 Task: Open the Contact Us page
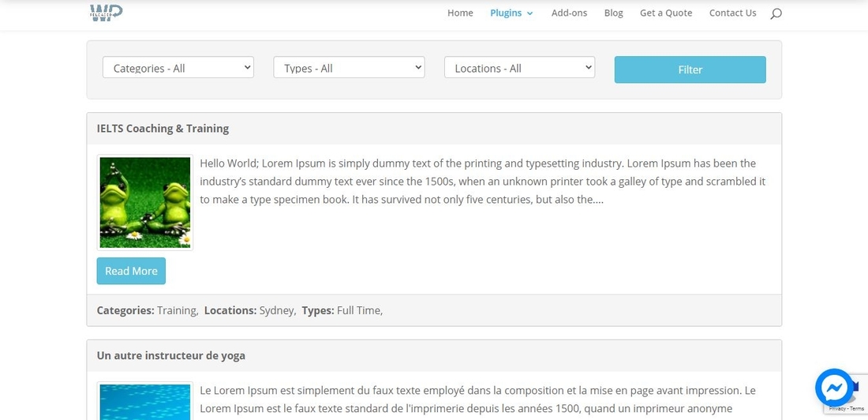[x=732, y=13]
